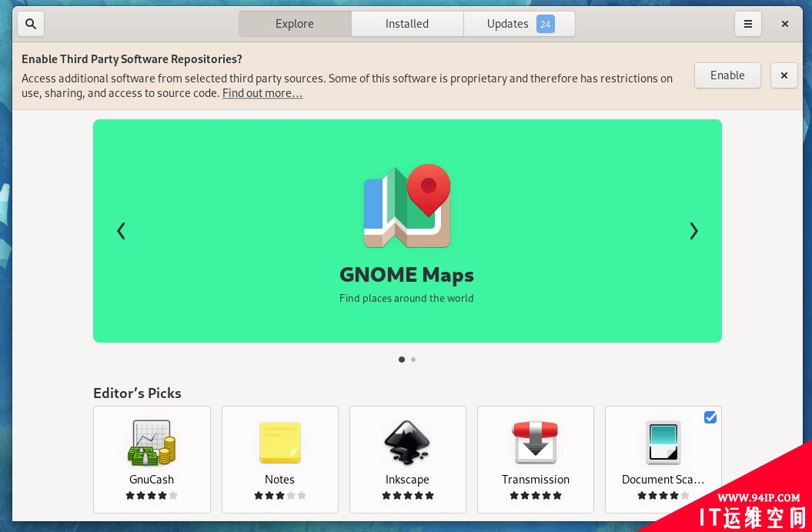Viewport: 812px width, 532px height.
Task: Click 'Enable Third Party Software Repositories?' heading
Action: [132, 59]
